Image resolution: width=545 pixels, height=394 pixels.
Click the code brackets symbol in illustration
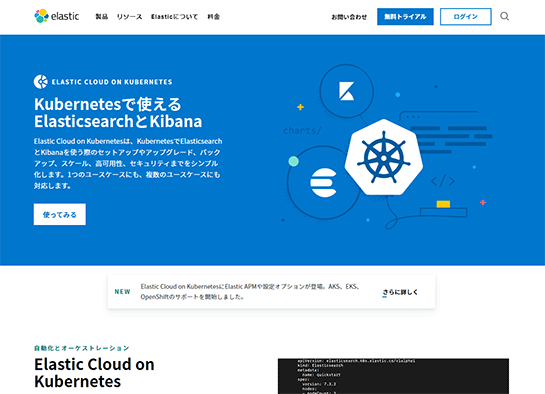click(x=442, y=181)
